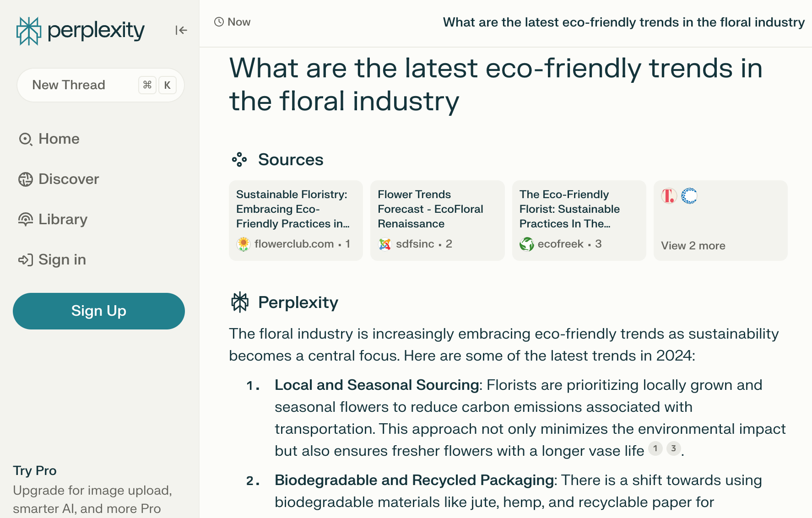The image size is (812, 518).
Task: Click the Command key shortcut badge
Action: 147,85
